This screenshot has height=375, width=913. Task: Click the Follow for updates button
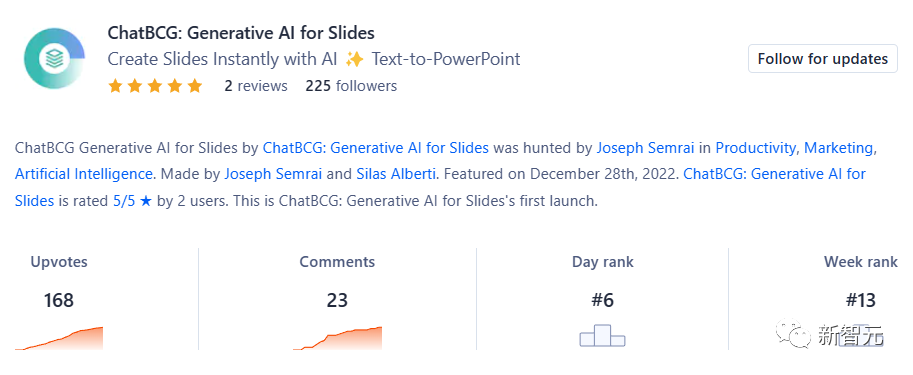(823, 59)
